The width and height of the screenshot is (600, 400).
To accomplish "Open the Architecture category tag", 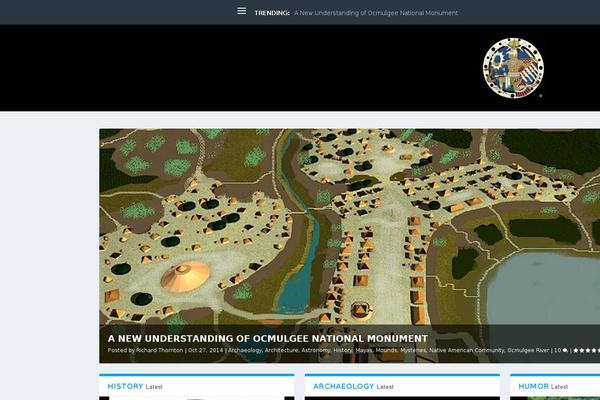I will [x=281, y=350].
